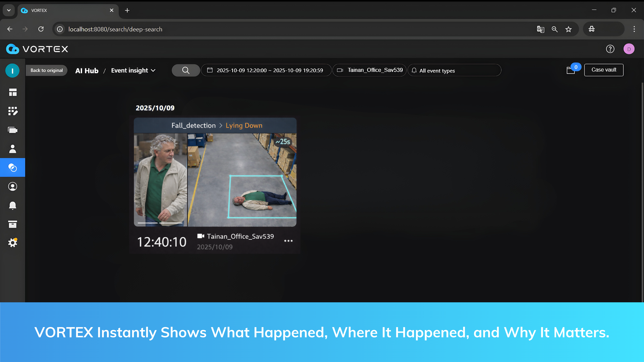
Task: Open the date range picker
Action: 266,70
